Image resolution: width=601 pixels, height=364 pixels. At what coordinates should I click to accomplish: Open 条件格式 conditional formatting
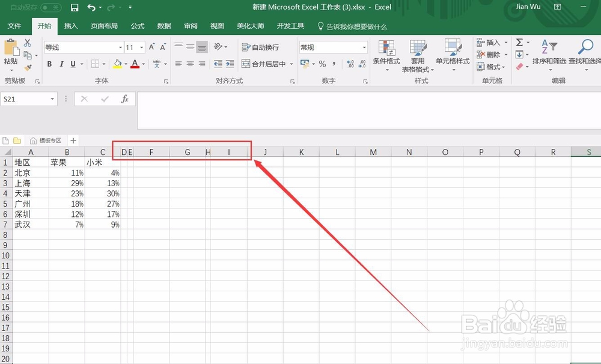pyautogui.click(x=386, y=55)
